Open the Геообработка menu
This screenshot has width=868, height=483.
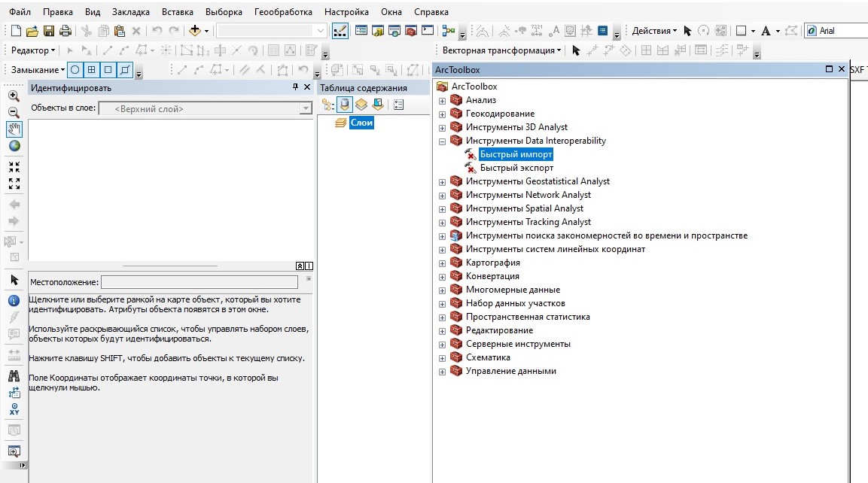(285, 12)
